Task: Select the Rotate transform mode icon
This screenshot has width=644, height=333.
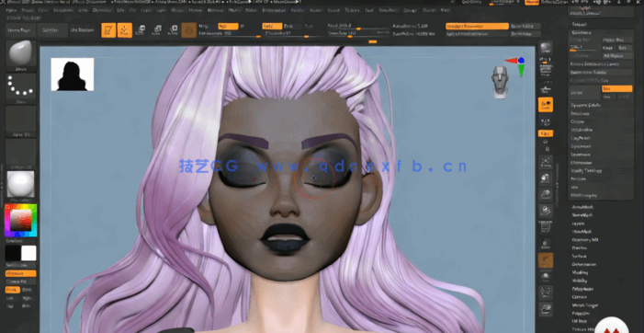Action: pos(173,30)
